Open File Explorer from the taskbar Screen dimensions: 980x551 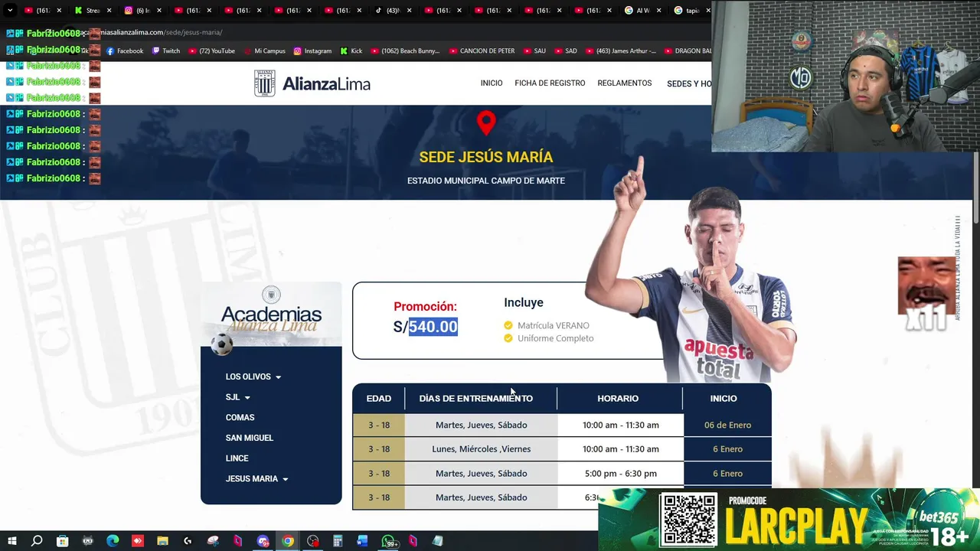[x=162, y=541]
